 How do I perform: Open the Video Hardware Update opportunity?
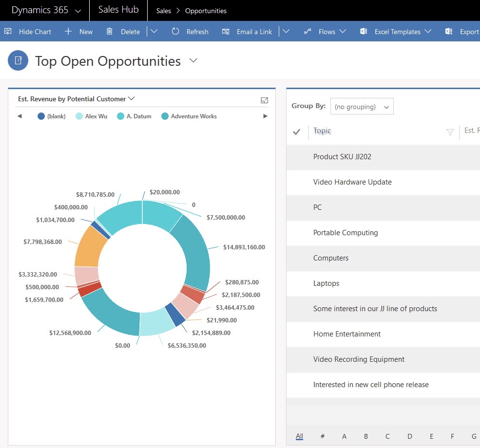pos(352,182)
